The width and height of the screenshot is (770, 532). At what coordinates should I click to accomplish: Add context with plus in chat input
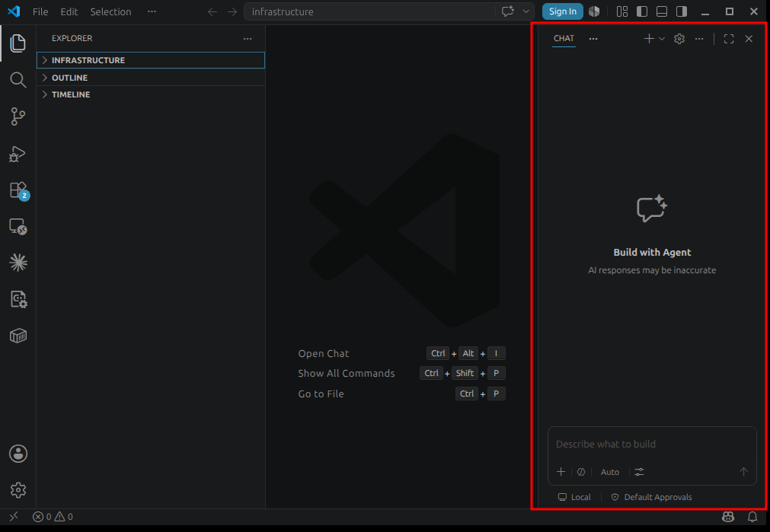coord(561,472)
